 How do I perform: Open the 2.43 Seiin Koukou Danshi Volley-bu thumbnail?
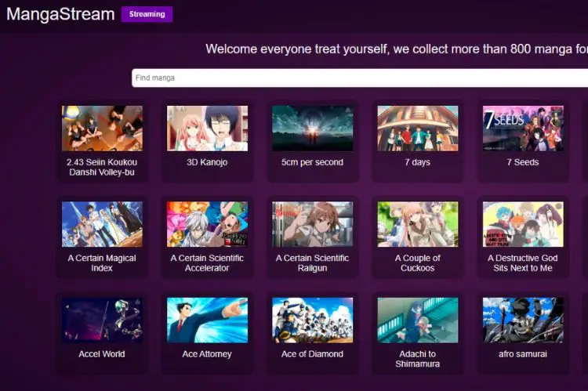(102, 129)
